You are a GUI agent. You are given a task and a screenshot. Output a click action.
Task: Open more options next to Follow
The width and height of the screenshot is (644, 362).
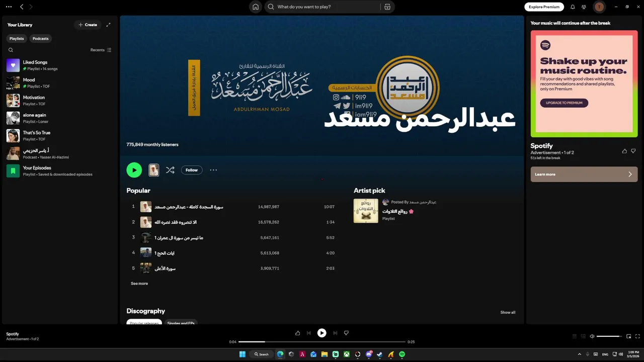point(213,170)
